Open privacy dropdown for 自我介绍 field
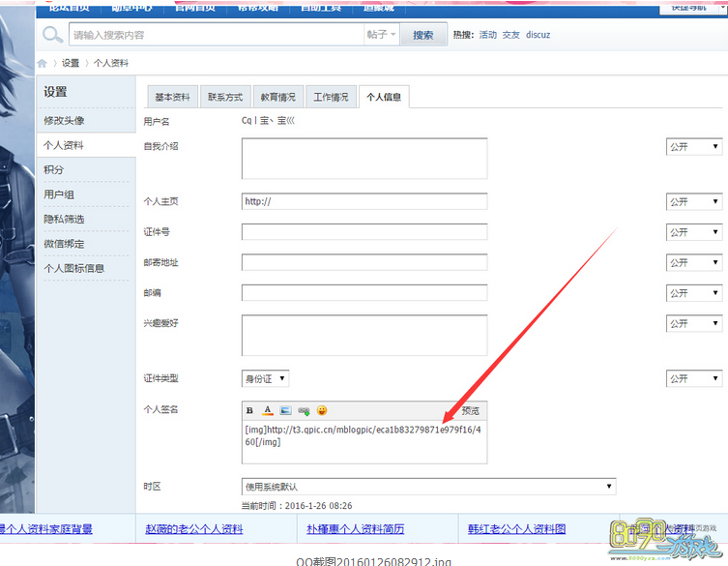Screen dimensions: 728x566 (695, 147)
